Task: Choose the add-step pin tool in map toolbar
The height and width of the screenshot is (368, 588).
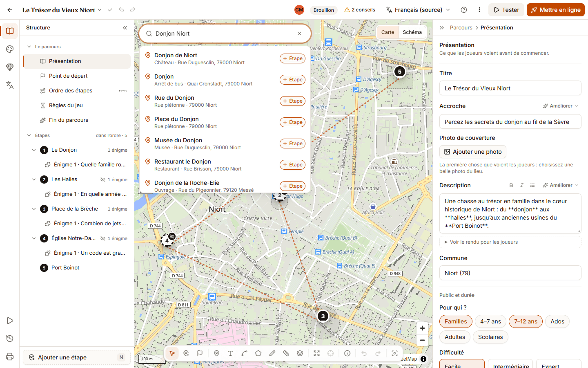Action: [x=186, y=353]
